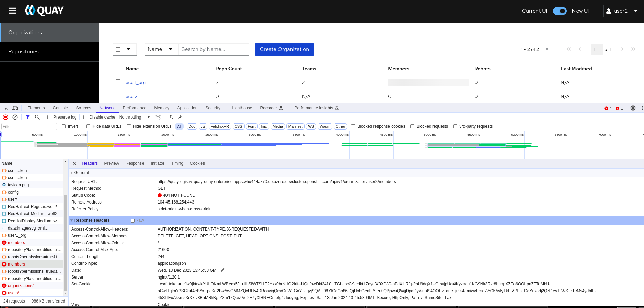The width and height of the screenshot is (644, 308).
Task: Click Create Organization button
Action: coord(284,49)
